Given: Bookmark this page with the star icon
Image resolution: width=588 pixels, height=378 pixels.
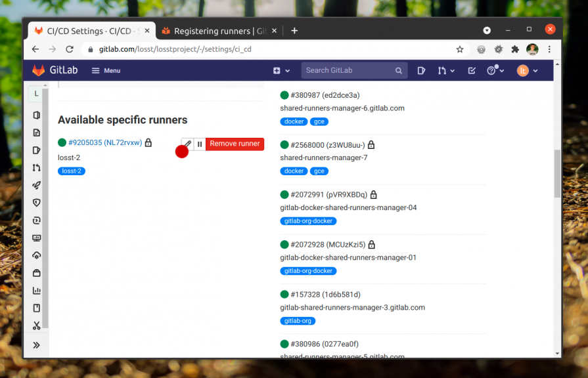Looking at the screenshot, I should pyautogui.click(x=460, y=49).
